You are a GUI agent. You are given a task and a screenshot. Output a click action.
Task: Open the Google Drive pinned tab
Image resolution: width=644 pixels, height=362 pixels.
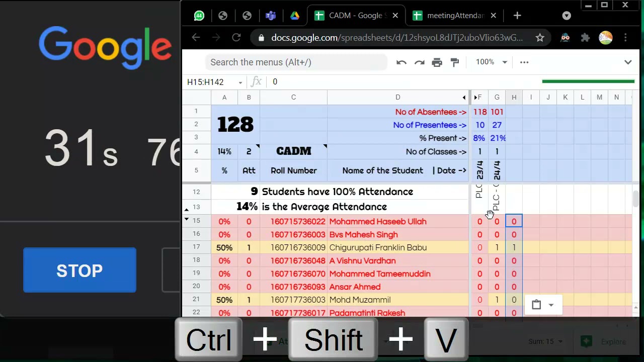click(x=295, y=16)
